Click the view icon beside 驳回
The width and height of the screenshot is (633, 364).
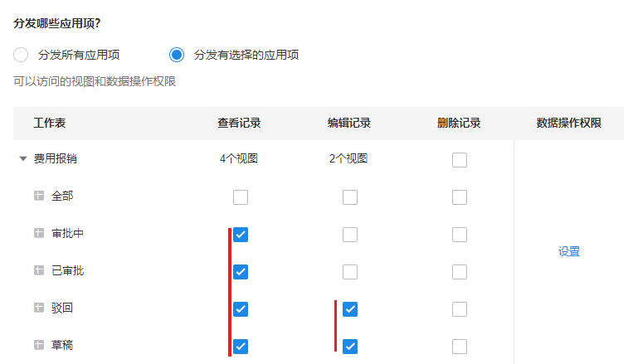38,308
